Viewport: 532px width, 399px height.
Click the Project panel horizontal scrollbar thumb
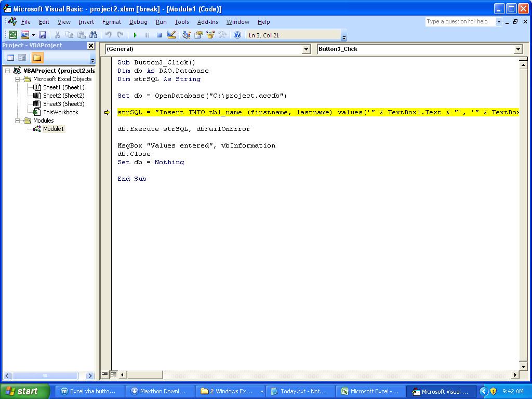click(x=45, y=376)
